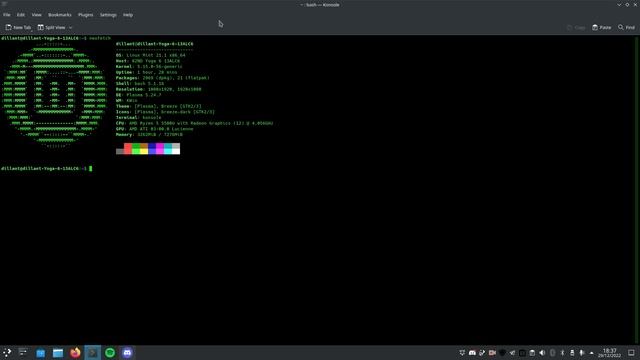This screenshot has width=640, height=360.
Task: Click the Kernel line in neofetch output
Action: coord(149,67)
